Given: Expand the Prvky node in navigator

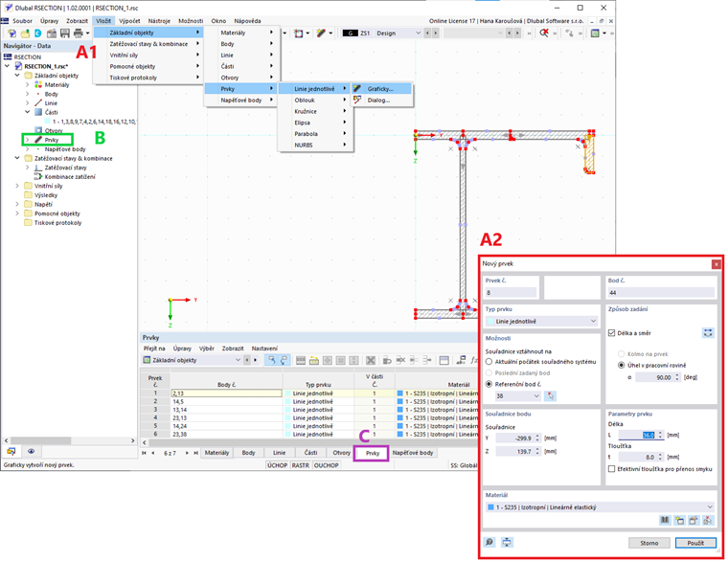Looking at the screenshot, I should coord(28,140).
